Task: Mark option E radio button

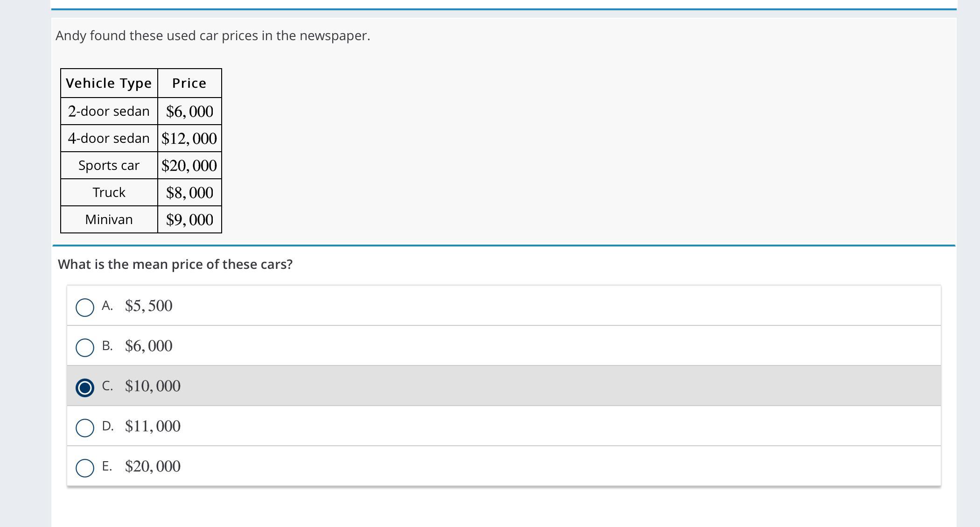Action: point(85,468)
